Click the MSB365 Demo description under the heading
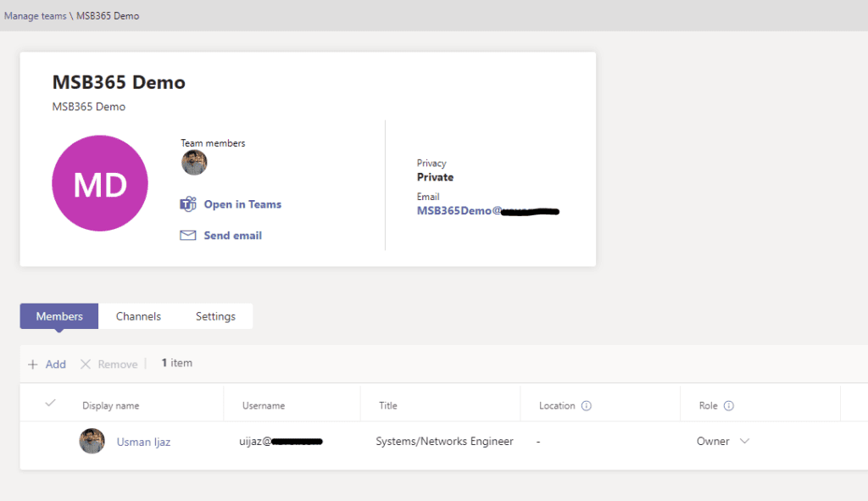Image resolution: width=868 pixels, height=501 pixels. (x=88, y=106)
